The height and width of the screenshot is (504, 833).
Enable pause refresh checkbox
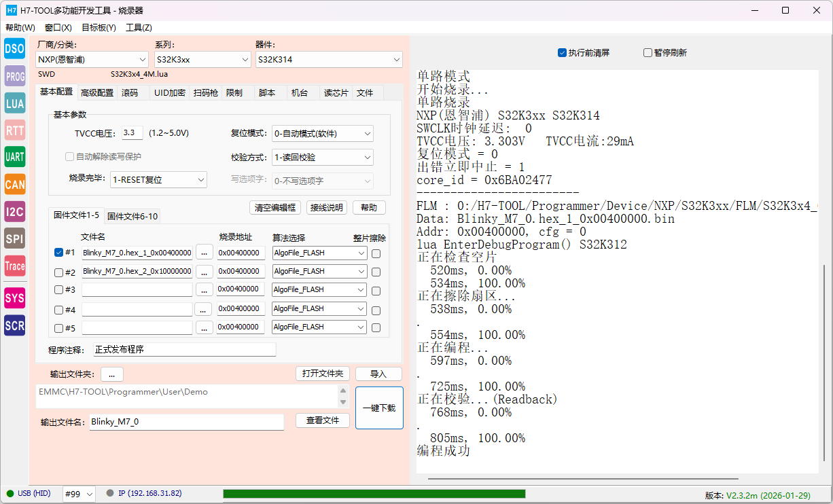(x=648, y=52)
